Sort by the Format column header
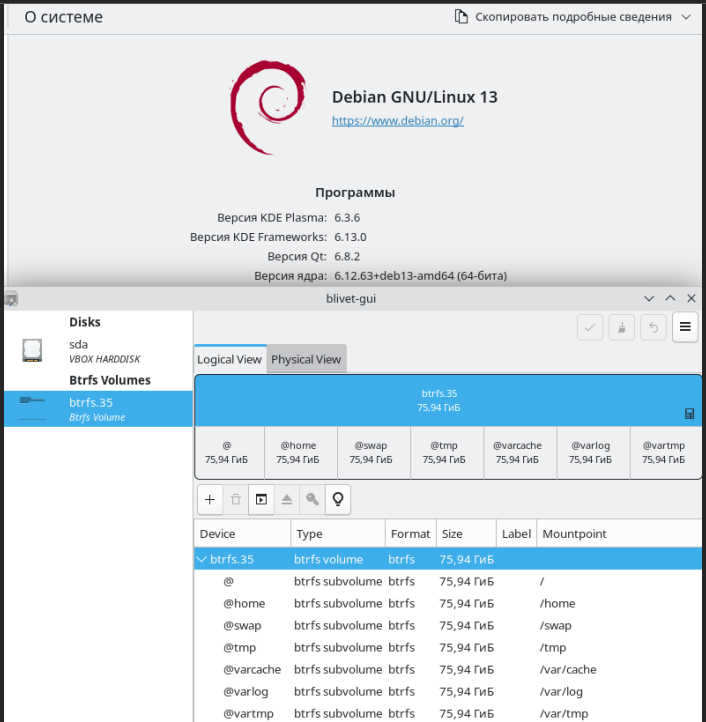Viewport: 706px width, 722px height. point(411,534)
